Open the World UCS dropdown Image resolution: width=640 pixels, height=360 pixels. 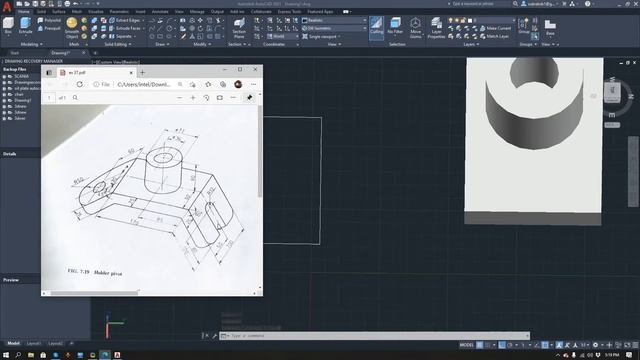[x=283, y=36]
